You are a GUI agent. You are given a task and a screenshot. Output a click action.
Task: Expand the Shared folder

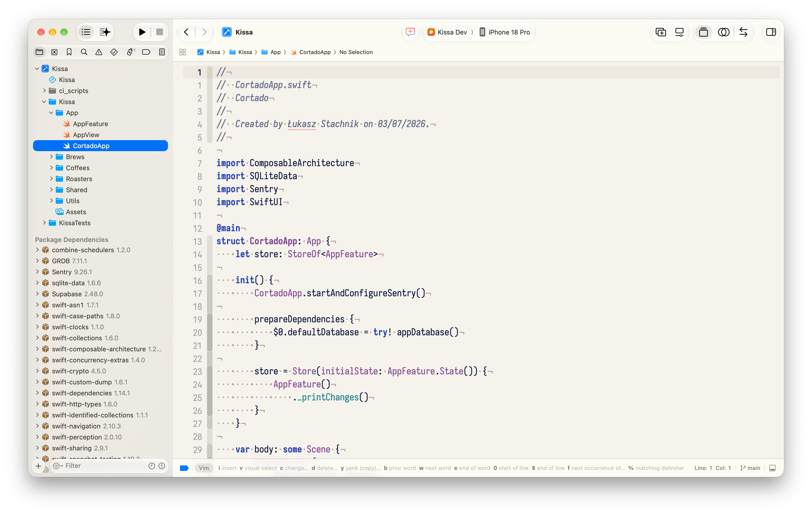[51, 190]
